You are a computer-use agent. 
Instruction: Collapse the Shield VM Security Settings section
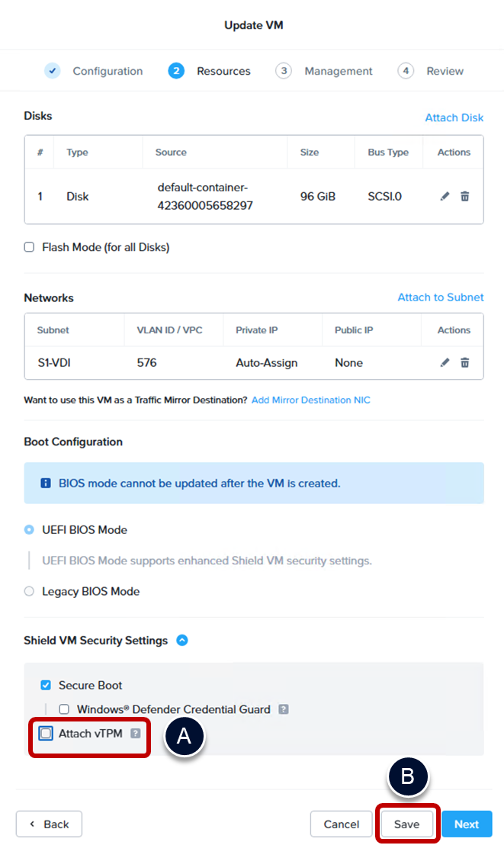point(181,641)
